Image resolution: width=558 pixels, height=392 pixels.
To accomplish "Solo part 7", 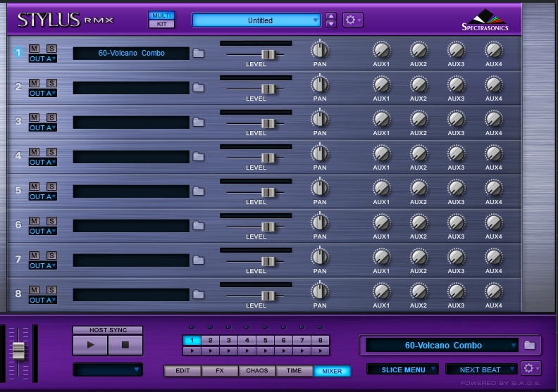I will (51, 255).
